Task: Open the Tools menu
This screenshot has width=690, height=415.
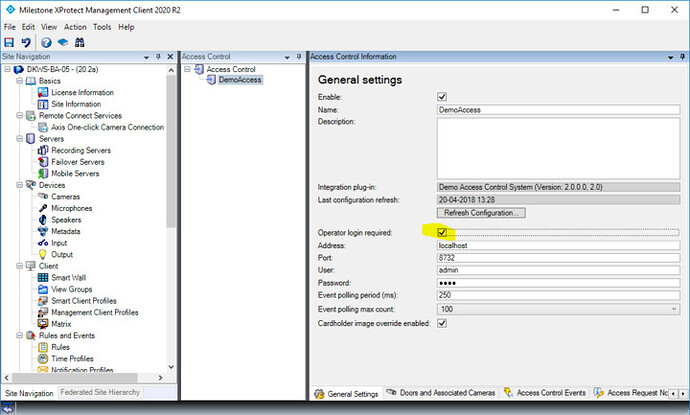Action: click(102, 27)
